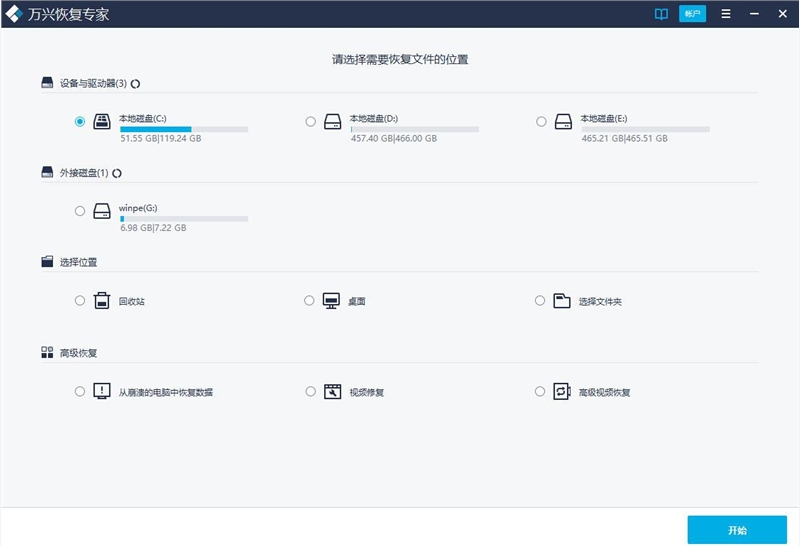Click the 从崩溃的电脑中恢复数据 label
800x546 pixels.
[x=166, y=392]
